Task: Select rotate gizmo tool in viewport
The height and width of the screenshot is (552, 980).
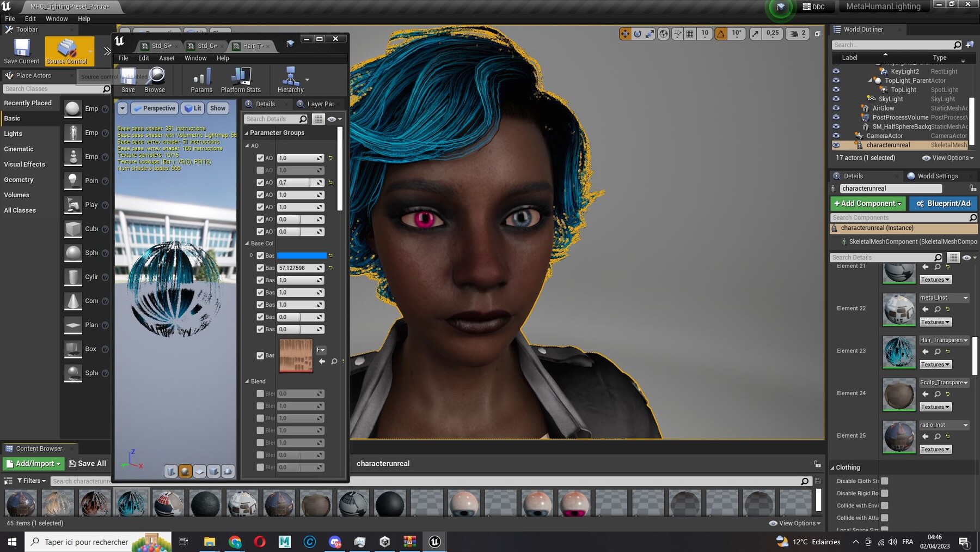Action: tap(638, 34)
